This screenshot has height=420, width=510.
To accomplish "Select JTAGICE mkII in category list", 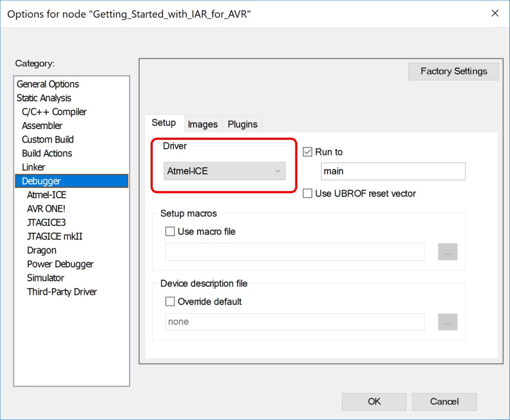I will coord(55,236).
